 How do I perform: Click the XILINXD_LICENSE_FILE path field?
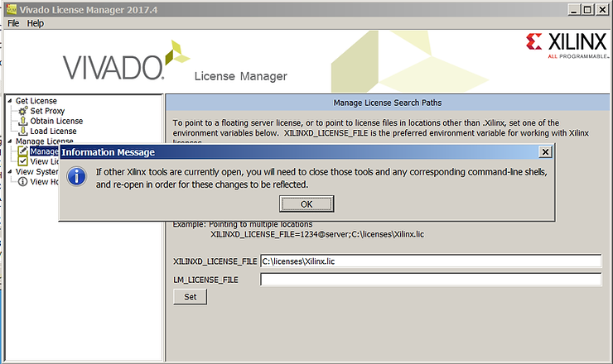pos(430,261)
